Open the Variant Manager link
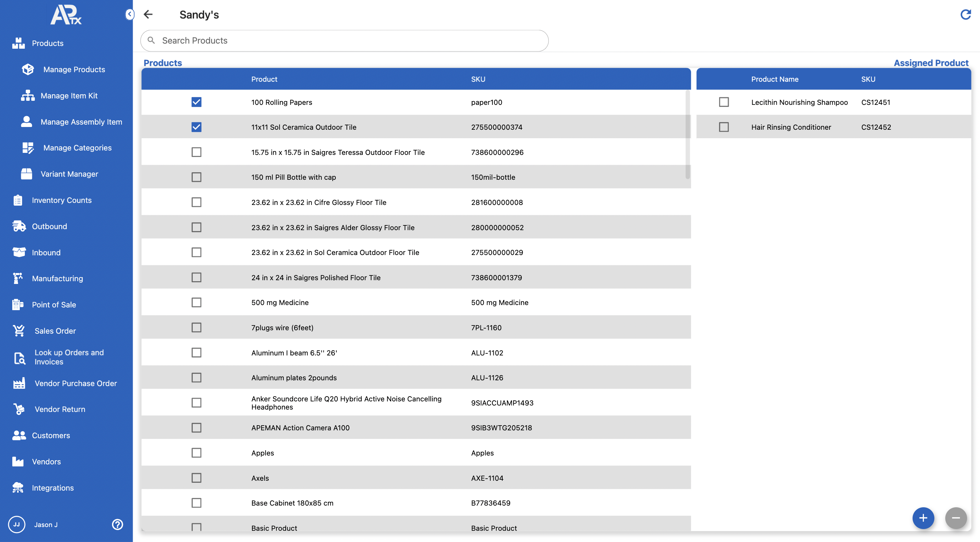980x542 pixels. coord(69,174)
